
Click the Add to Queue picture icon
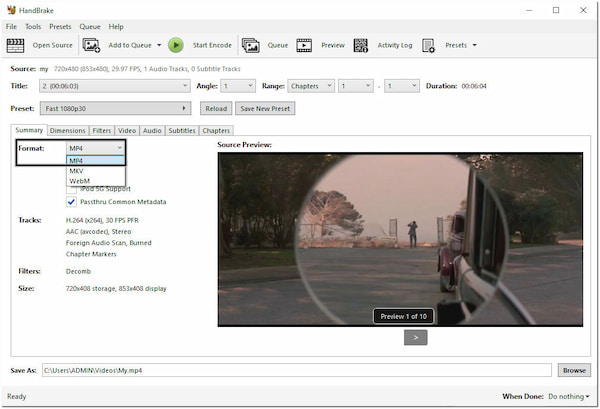pyautogui.click(x=91, y=46)
